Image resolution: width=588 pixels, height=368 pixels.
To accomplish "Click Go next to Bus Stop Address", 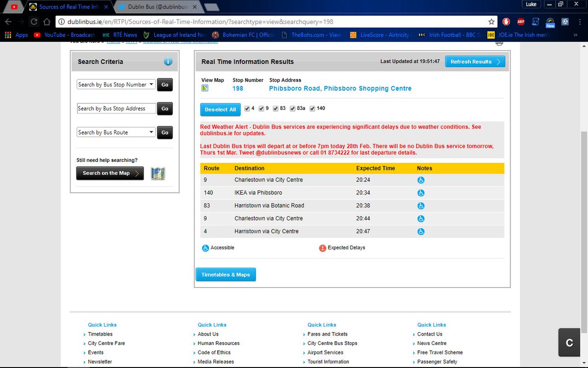I will [x=165, y=108].
